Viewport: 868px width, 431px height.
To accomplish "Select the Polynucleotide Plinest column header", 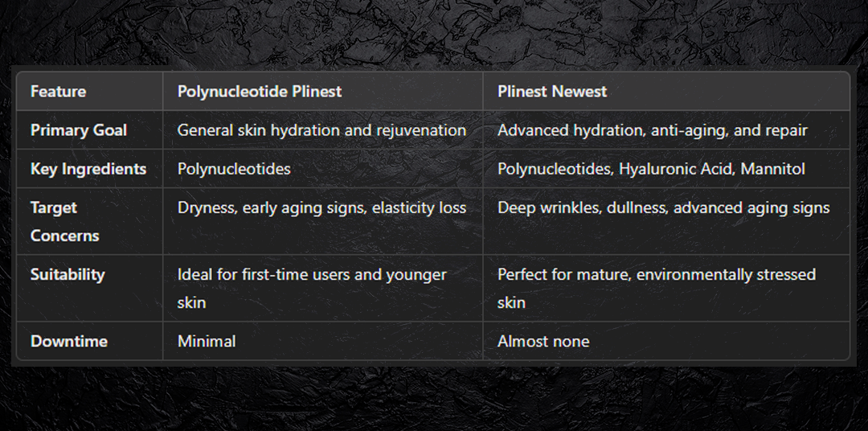I will [260, 92].
